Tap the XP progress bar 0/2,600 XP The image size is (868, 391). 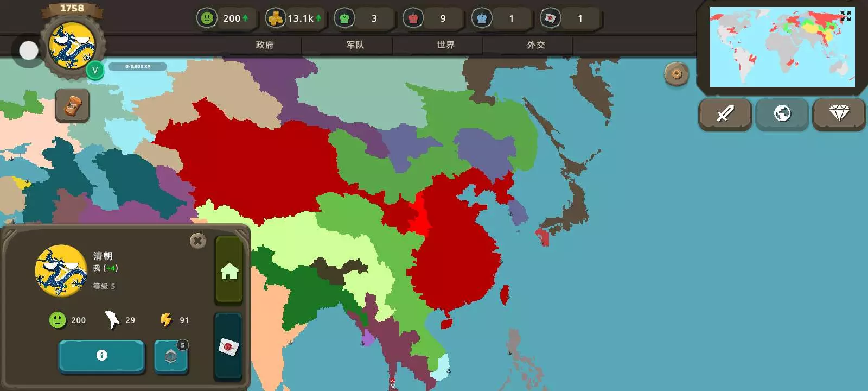point(138,66)
